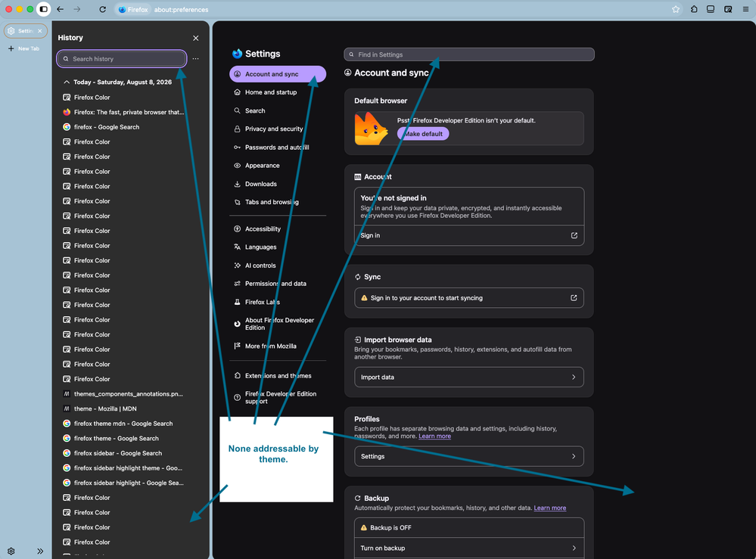
Task: Click Sign in to your account to start syncing
Action: click(x=468, y=298)
